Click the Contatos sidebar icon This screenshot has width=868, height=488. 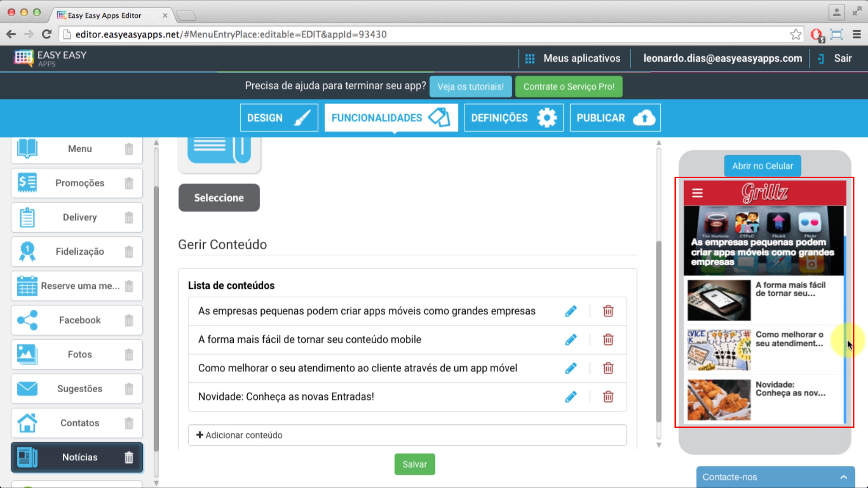pos(26,422)
